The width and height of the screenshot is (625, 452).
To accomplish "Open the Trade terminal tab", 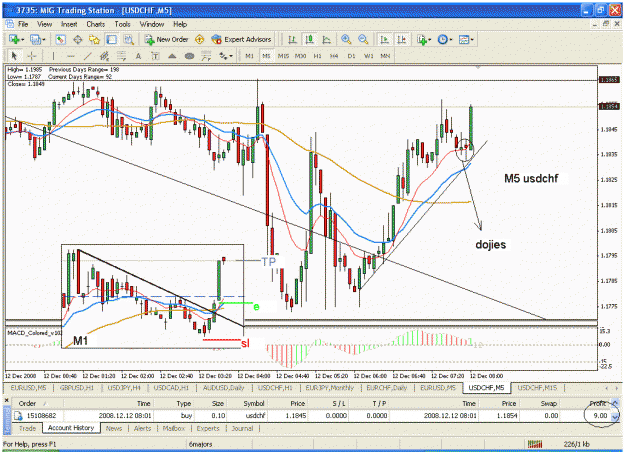I will tap(28, 428).
